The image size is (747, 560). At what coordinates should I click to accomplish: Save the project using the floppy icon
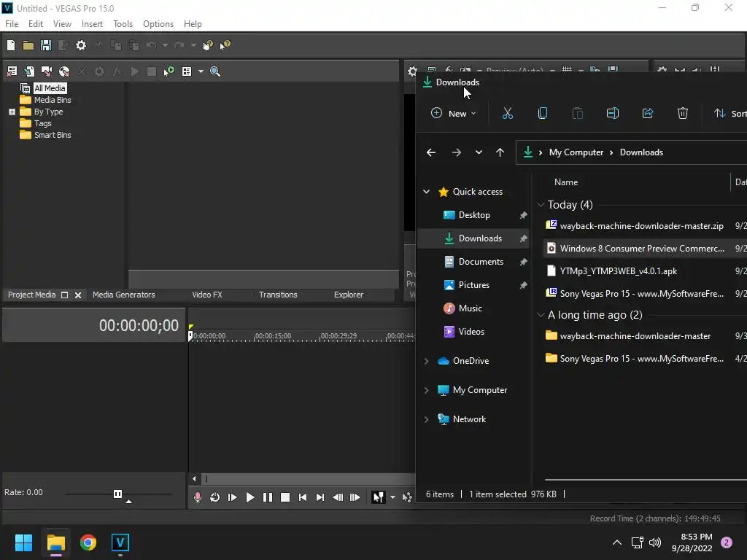46,45
